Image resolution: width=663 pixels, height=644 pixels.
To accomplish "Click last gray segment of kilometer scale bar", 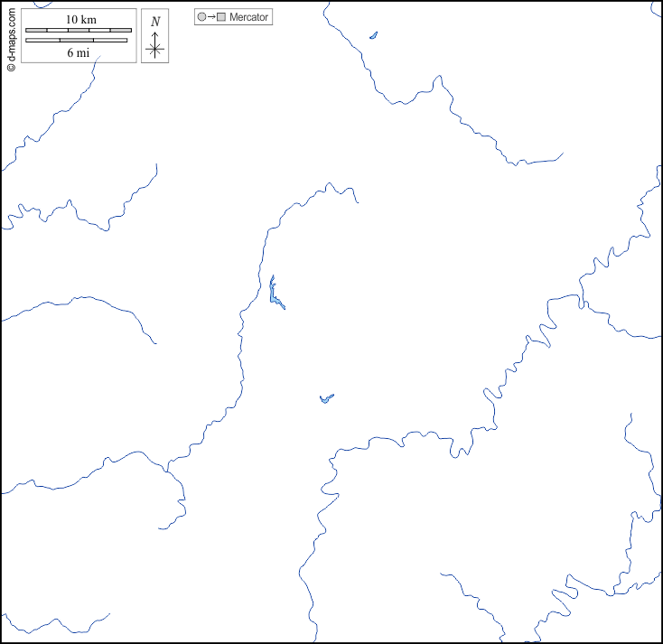I will pyautogui.click(x=121, y=31).
